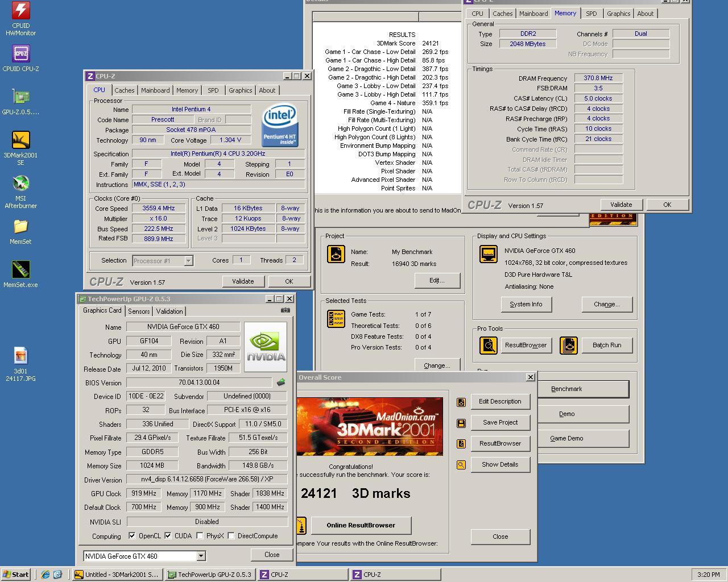Screen dimensions: 728x582
Task: Click the Show Details button
Action: click(x=500, y=464)
